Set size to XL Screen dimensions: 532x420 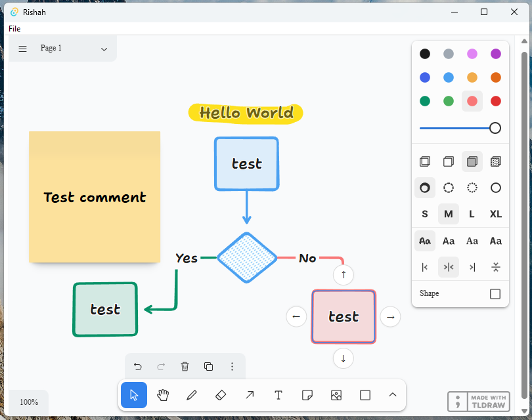(x=496, y=214)
